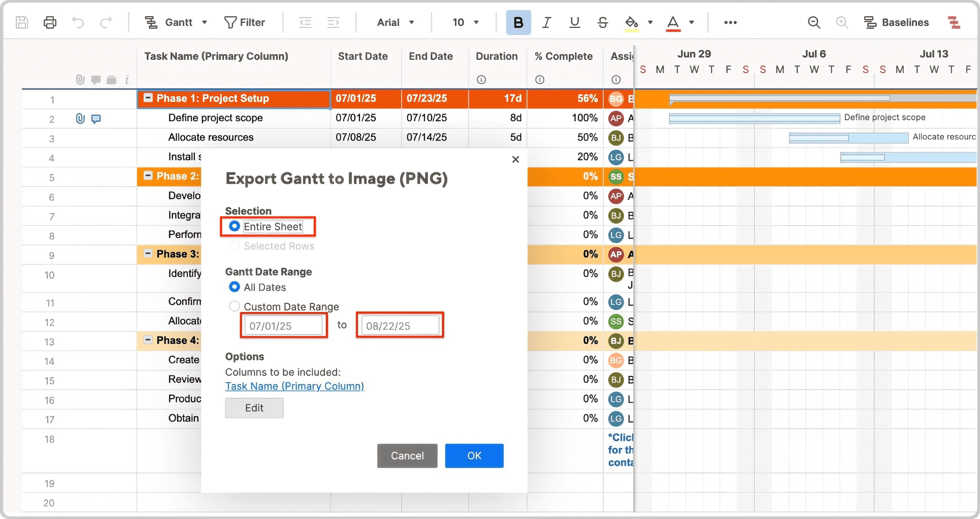
Task: Select the All Dates option
Action: [x=234, y=287]
